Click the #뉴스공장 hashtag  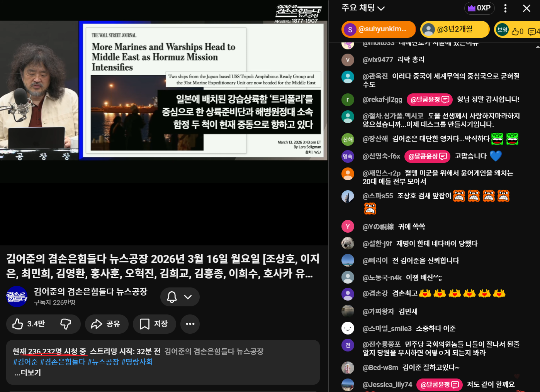pyautogui.click(x=103, y=362)
